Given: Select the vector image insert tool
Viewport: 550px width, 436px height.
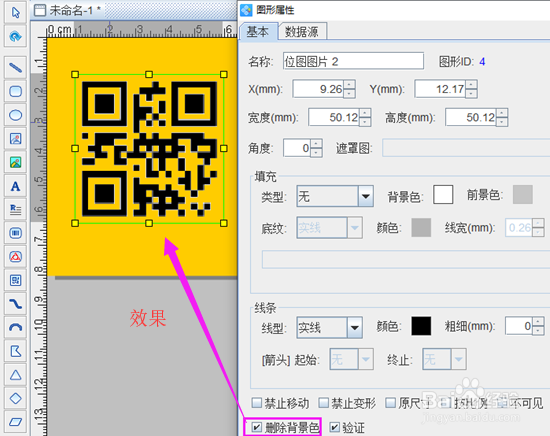Looking at the screenshot, I should pos(15,139).
